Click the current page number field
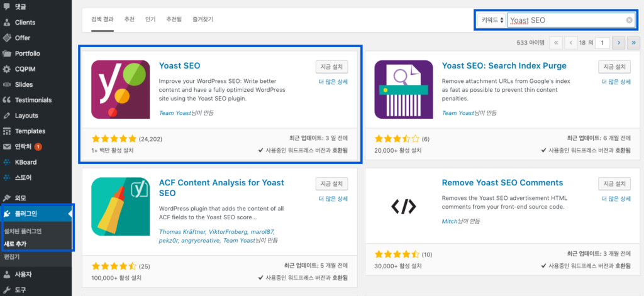 point(602,42)
